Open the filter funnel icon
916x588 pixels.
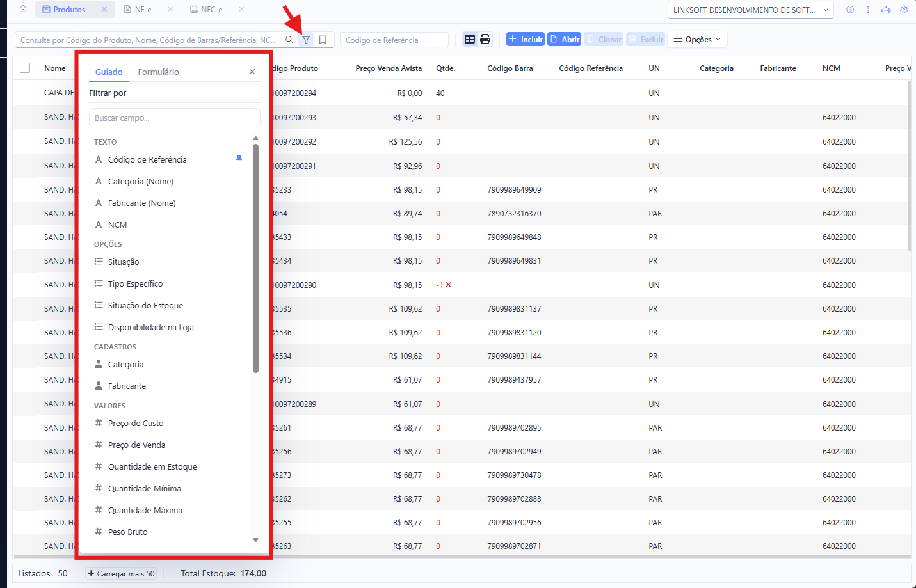[x=306, y=40]
